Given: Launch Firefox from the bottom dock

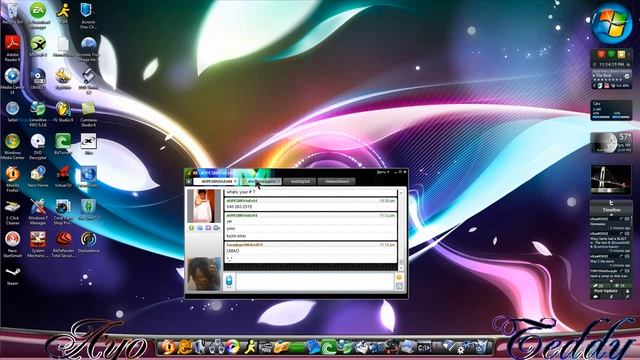Looking at the screenshot, I should tap(169, 347).
